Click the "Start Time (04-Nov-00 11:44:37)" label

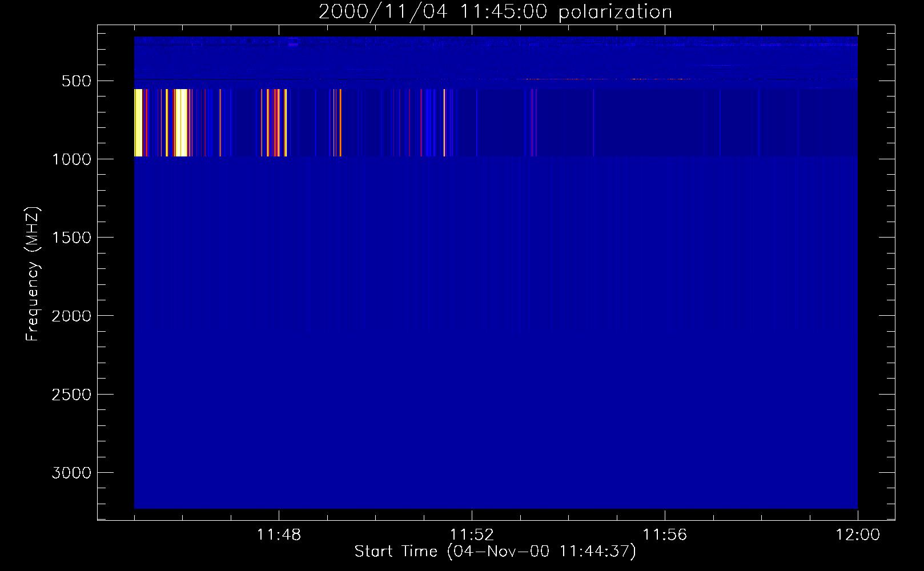coord(495,552)
